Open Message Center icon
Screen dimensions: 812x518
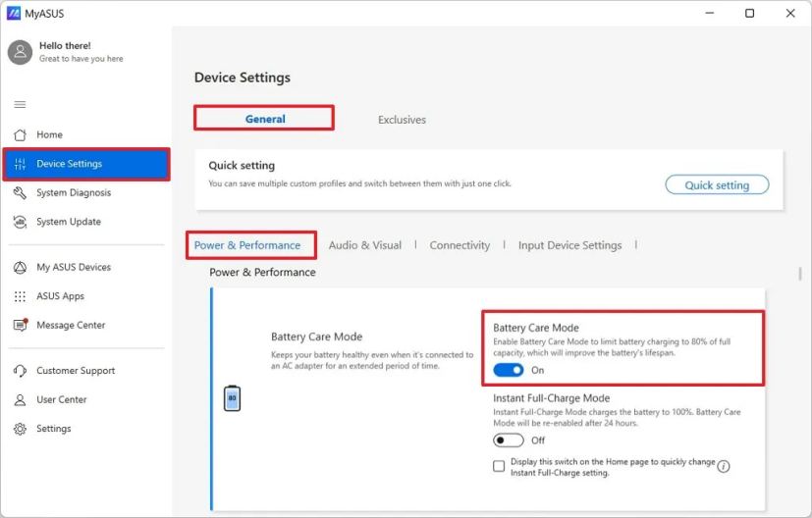tap(20, 325)
